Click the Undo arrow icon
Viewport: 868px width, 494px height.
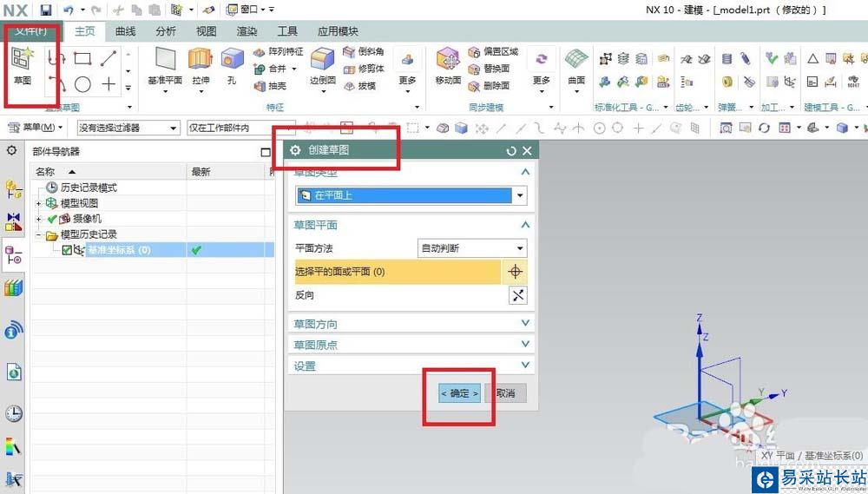[69, 10]
